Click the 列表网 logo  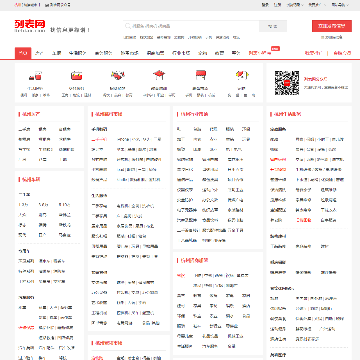coord(30,26)
